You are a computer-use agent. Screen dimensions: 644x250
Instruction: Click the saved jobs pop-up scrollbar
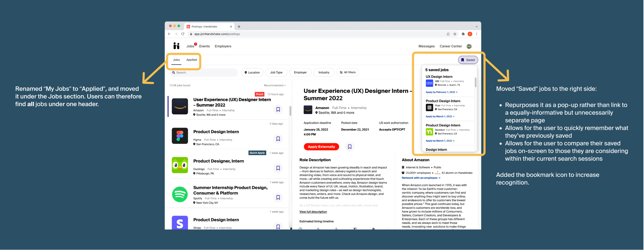[x=476, y=82]
